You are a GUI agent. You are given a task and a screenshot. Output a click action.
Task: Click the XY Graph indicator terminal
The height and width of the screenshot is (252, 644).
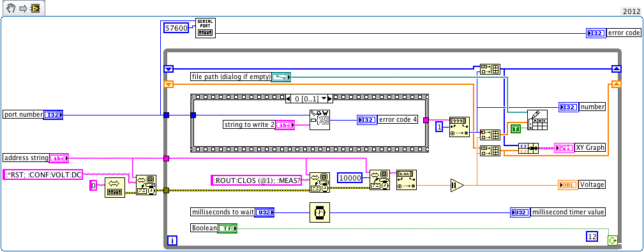tap(564, 148)
